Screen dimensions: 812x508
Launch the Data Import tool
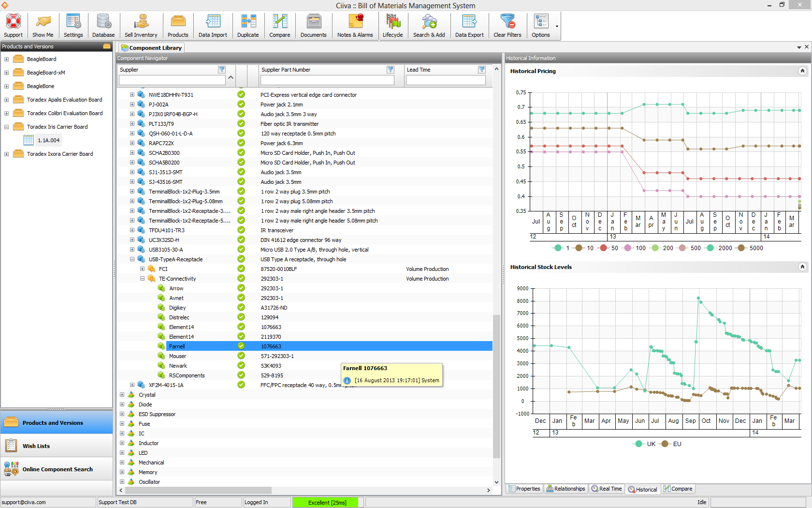pos(213,25)
